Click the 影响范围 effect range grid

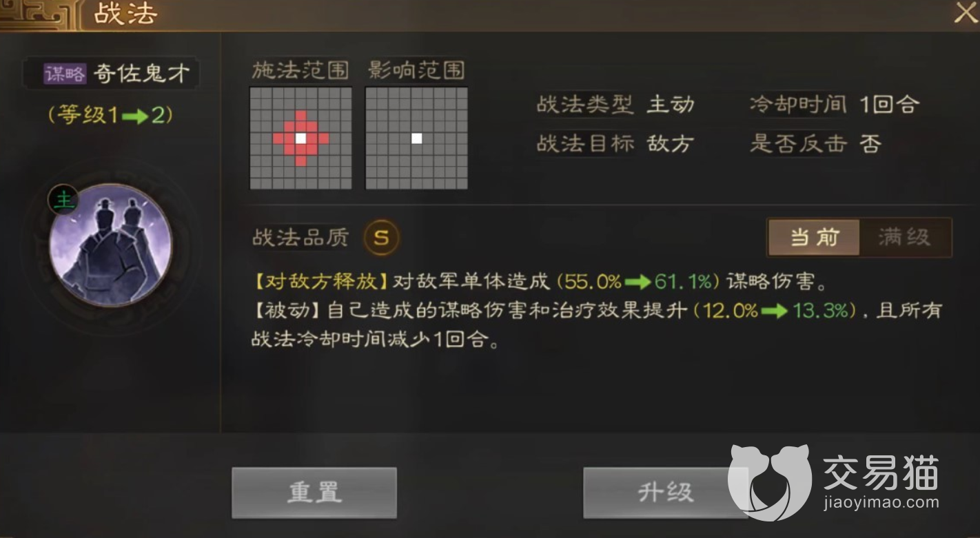tap(416, 138)
